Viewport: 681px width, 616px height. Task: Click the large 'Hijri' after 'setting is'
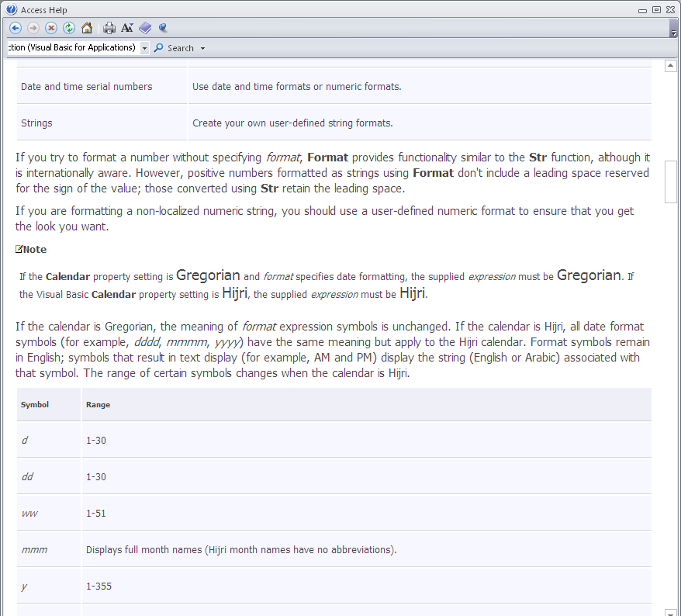(234, 293)
